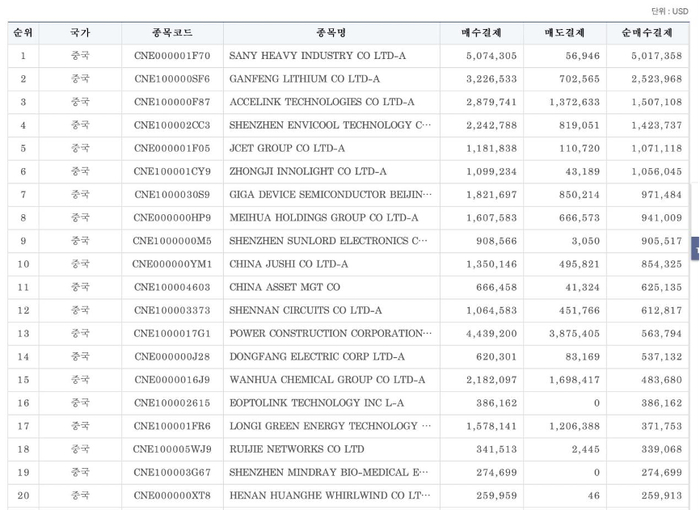700x510 pixels.
Task: Click net buy value 483,680
Action: [662, 380]
